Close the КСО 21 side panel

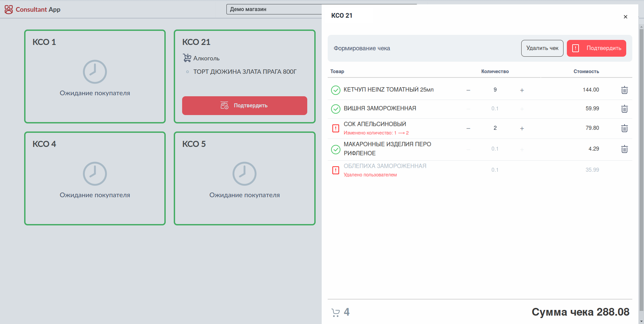tap(625, 17)
